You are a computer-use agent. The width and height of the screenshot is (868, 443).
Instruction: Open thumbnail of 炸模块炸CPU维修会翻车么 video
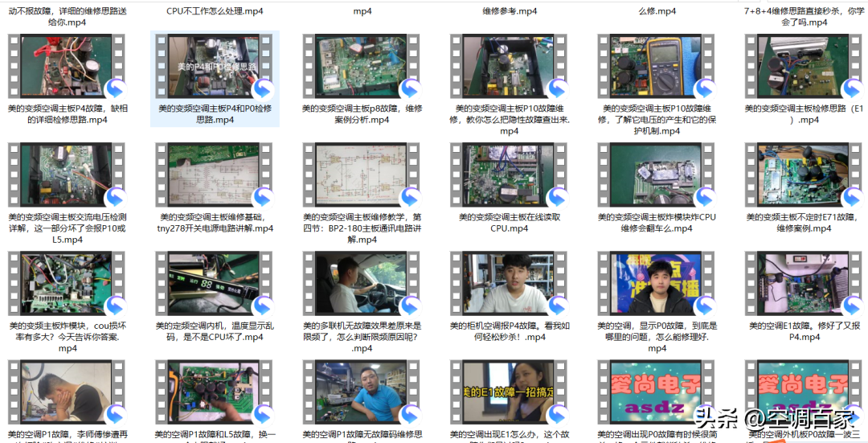click(x=657, y=175)
